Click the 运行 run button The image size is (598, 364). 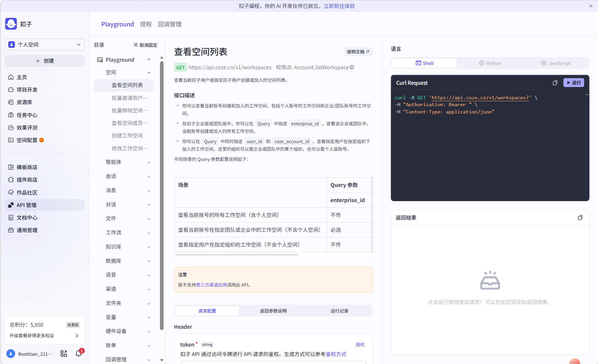click(574, 83)
